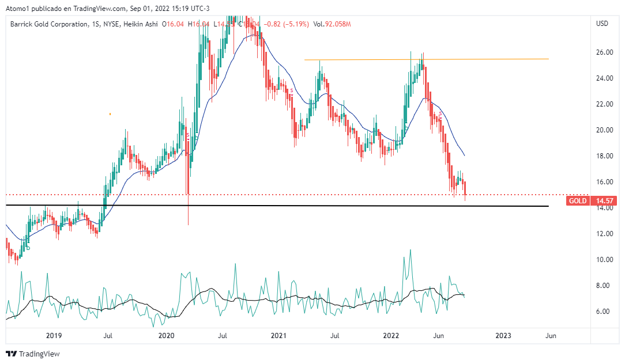
Task: Click the 22.00 price axis label
Action: 604,104
